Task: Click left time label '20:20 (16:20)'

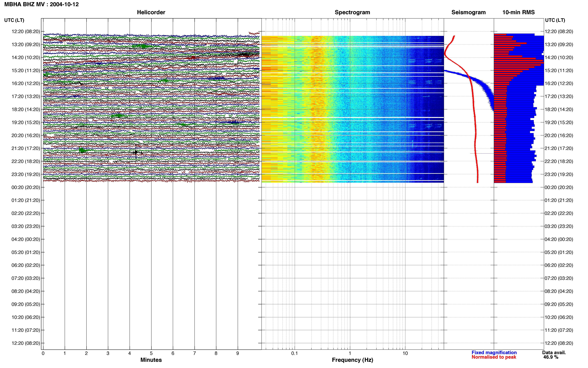Action: point(26,135)
